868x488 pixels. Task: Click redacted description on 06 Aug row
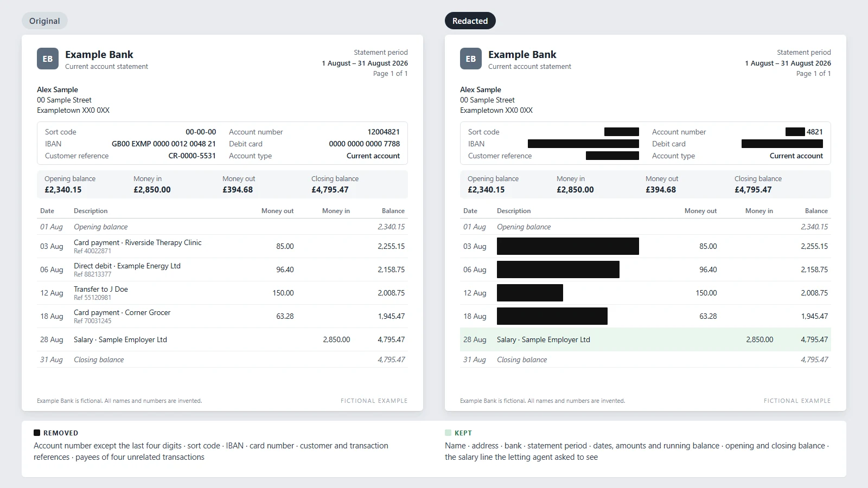pos(558,269)
